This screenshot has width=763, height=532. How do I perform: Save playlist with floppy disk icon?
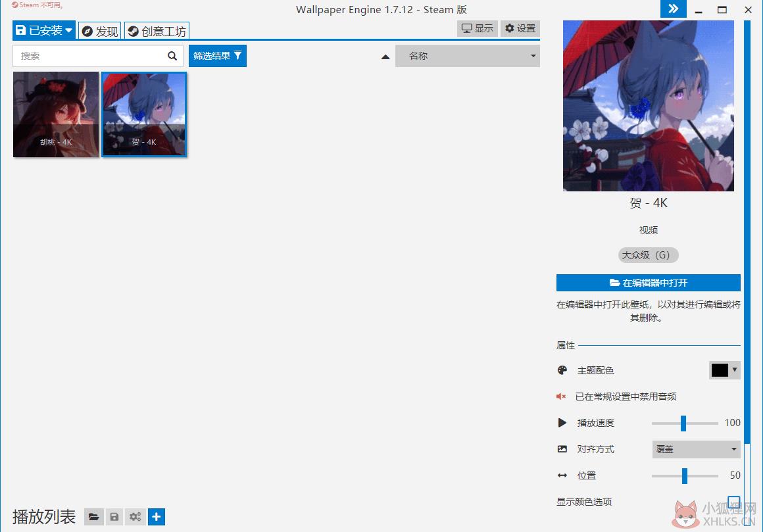click(114, 517)
